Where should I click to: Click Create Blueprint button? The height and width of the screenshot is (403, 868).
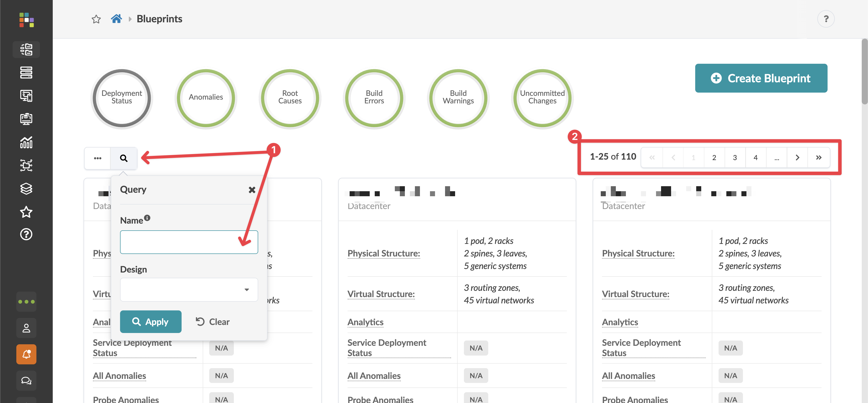761,78
